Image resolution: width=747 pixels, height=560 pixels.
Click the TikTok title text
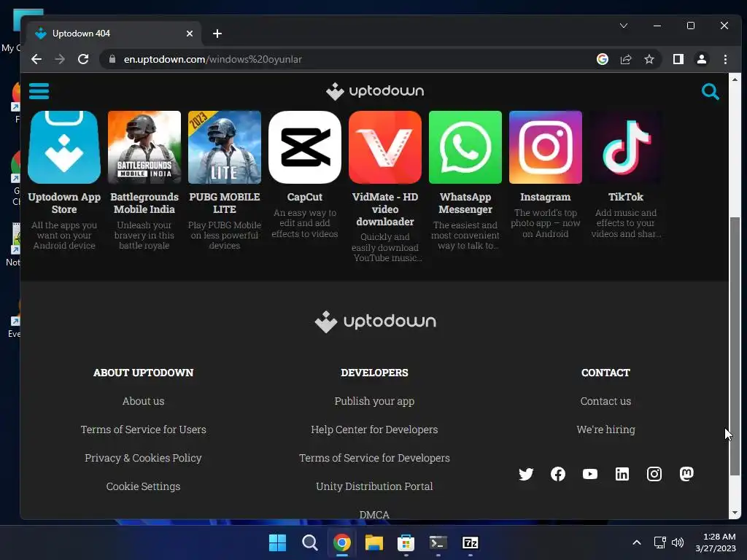click(625, 197)
